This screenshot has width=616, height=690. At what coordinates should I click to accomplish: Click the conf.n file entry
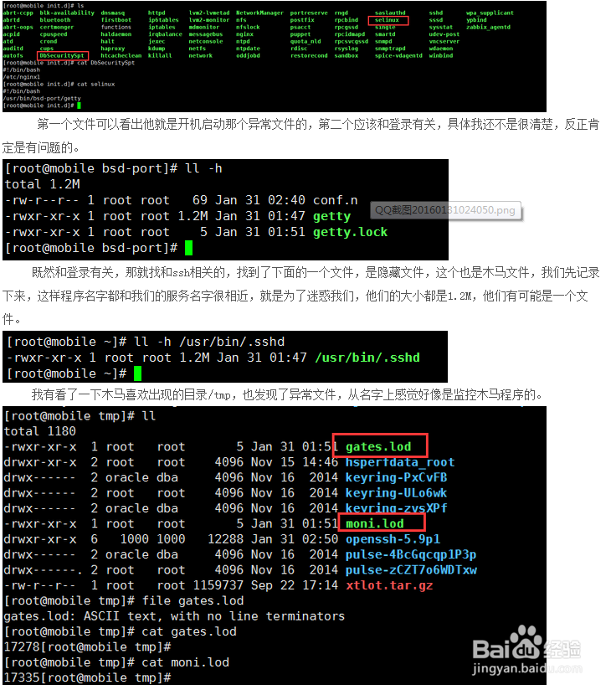tap(335, 200)
